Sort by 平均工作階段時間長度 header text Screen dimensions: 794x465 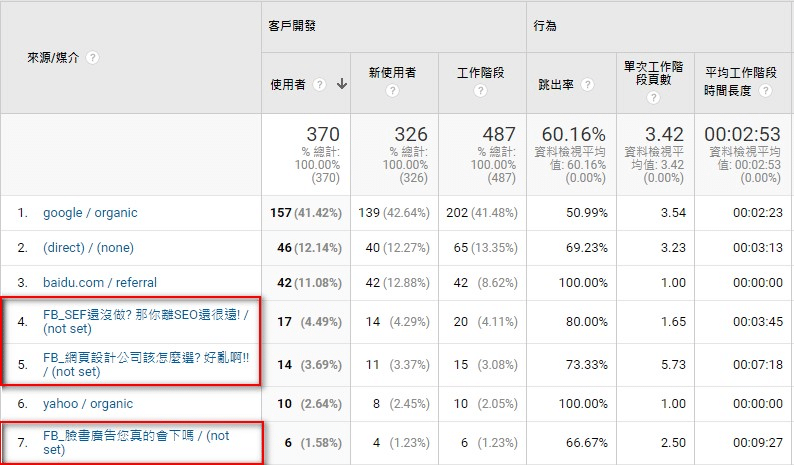pyautogui.click(x=740, y=73)
